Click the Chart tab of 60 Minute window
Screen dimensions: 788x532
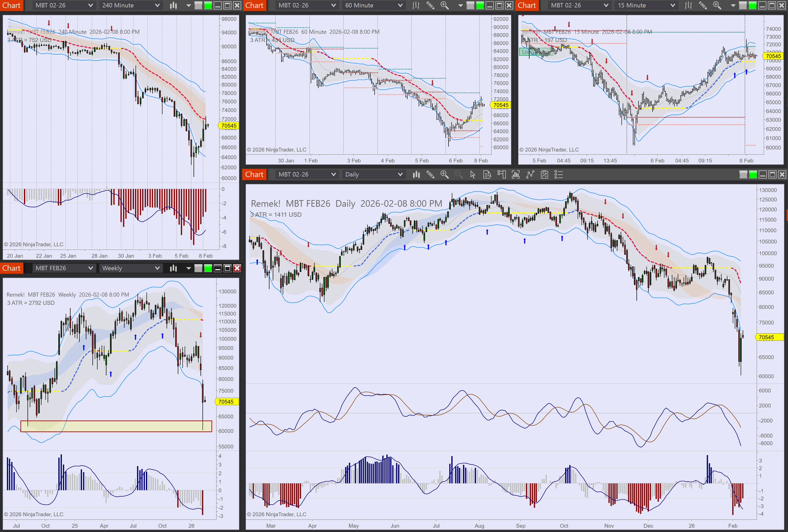coord(254,5)
